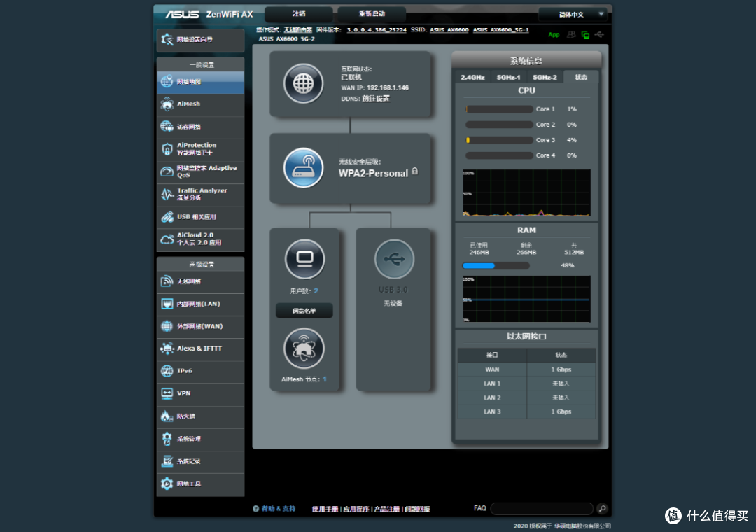Click the ASUS_AX6600 SSID link
This screenshot has height=532, width=756.
pyautogui.click(x=449, y=30)
